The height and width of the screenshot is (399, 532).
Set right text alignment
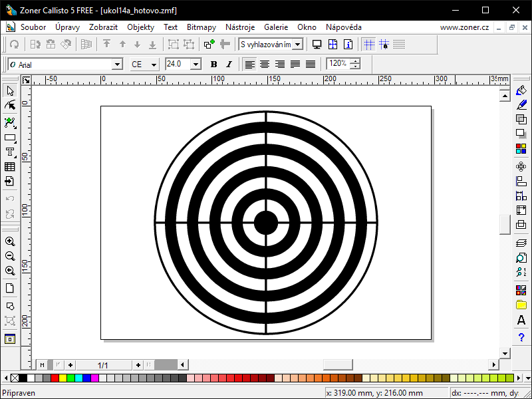[x=280, y=64]
